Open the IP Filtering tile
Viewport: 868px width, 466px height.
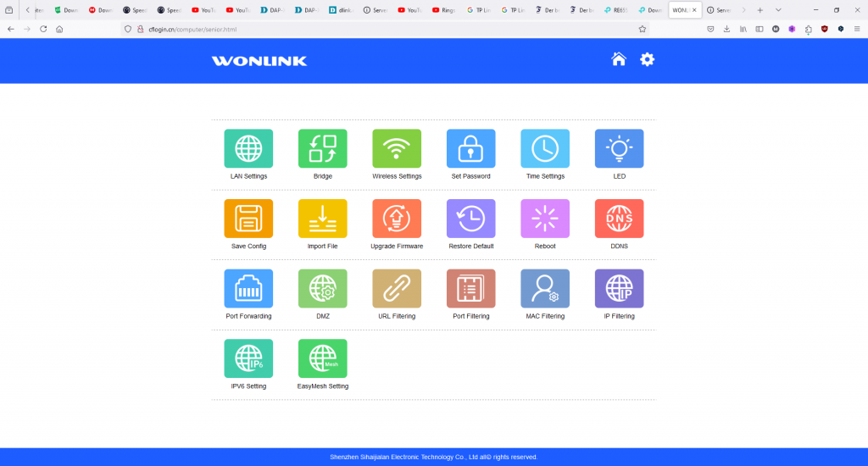point(620,288)
